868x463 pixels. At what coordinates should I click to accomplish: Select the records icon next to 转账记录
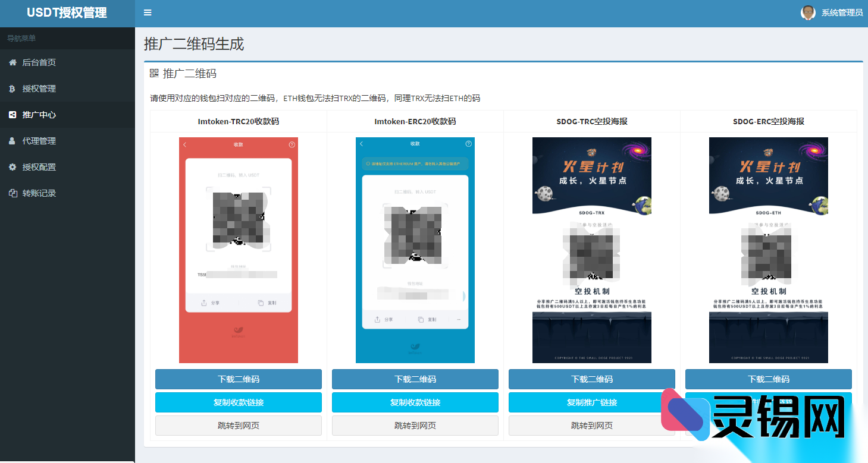(x=13, y=193)
